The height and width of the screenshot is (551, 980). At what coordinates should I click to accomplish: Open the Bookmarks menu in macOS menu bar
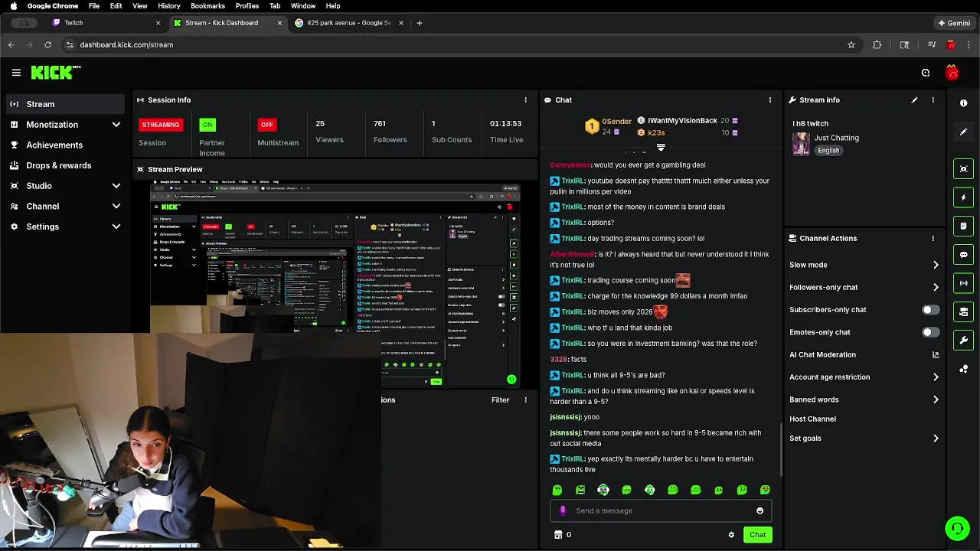207,6
